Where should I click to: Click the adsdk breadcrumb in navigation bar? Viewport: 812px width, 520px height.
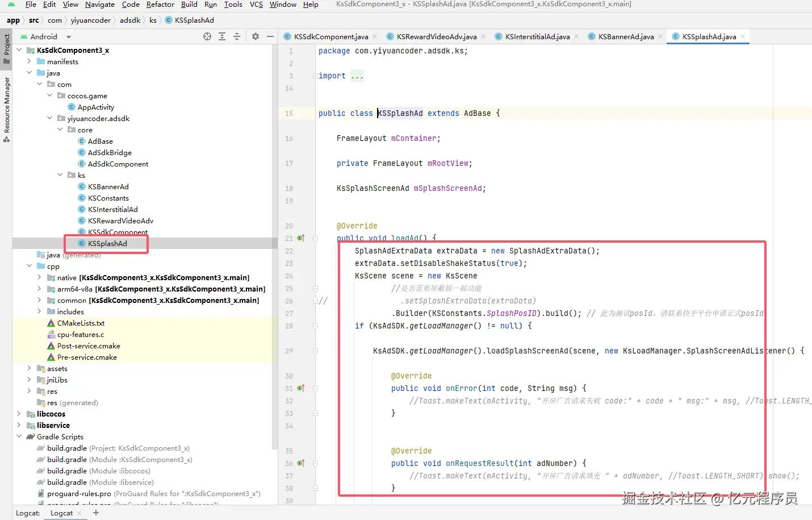pyautogui.click(x=130, y=20)
